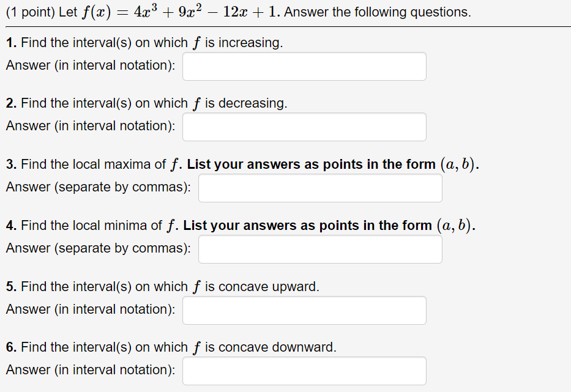Image resolution: width=571 pixels, height=392 pixels.
Task: Focus the concave downward answer field
Action: pos(304,370)
